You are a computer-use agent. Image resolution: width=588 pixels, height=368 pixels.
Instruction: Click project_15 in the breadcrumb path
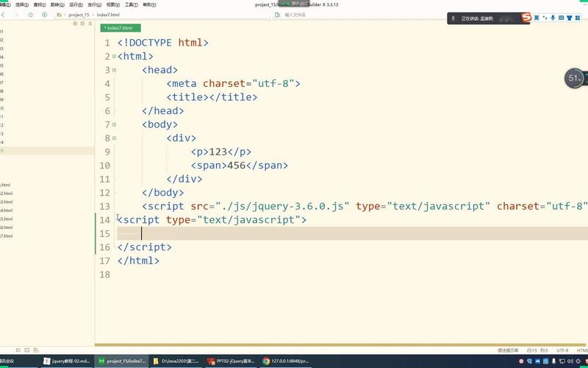click(x=79, y=15)
